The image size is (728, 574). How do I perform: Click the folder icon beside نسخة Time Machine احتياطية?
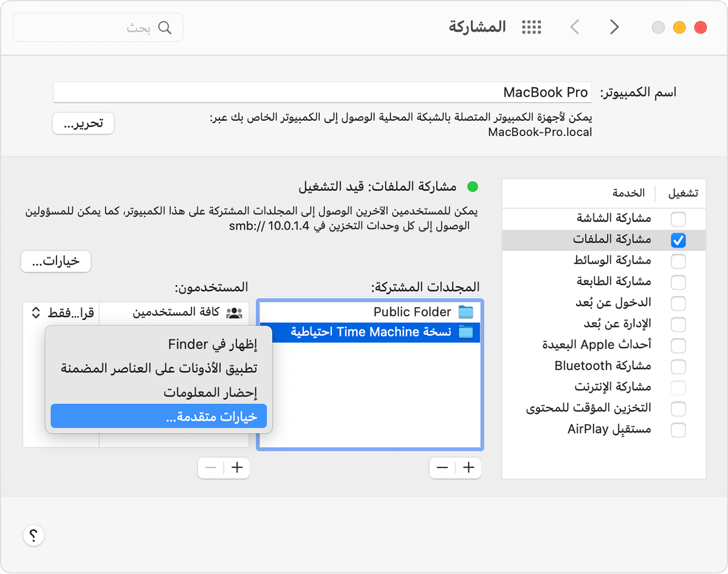pyautogui.click(x=466, y=332)
